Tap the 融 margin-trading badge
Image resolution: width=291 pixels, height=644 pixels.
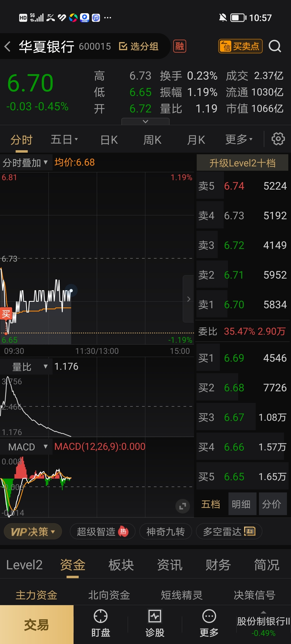[180, 46]
